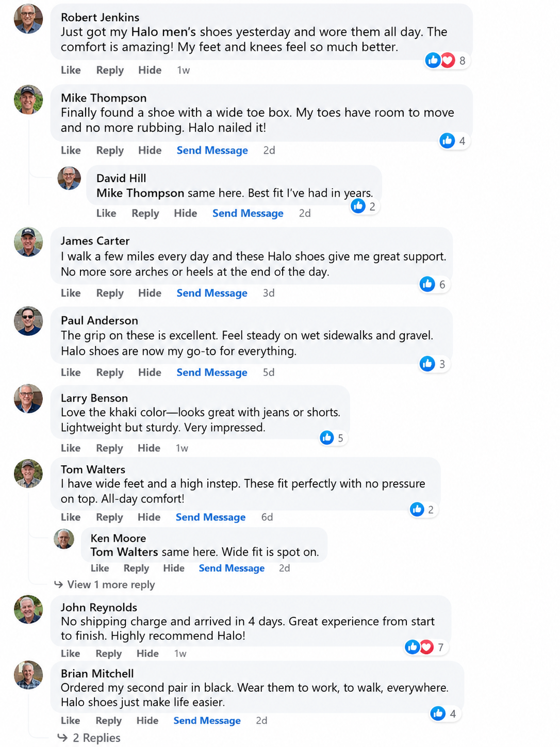The height and width of the screenshot is (747, 560).
Task: Click the Mike Thompson mention in David Hill's reply
Action: tap(140, 193)
